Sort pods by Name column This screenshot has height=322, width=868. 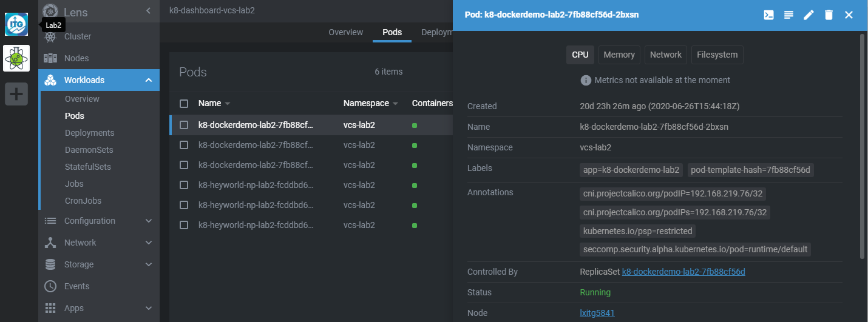pyautogui.click(x=214, y=103)
